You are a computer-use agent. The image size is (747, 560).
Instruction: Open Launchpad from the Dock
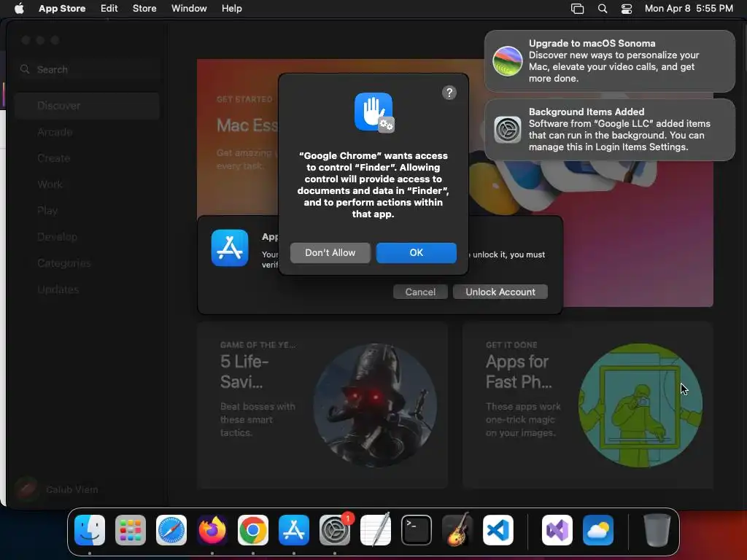click(131, 530)
